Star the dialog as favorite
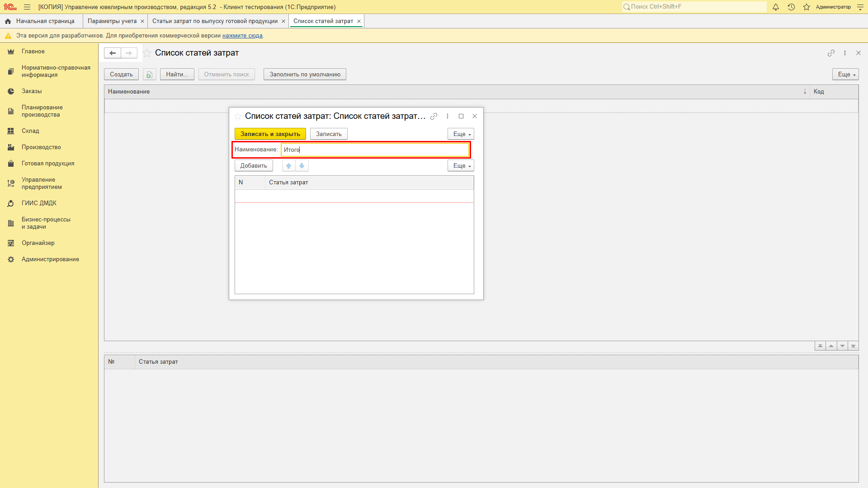Viewport: 868px width, 488px height. 238,117
